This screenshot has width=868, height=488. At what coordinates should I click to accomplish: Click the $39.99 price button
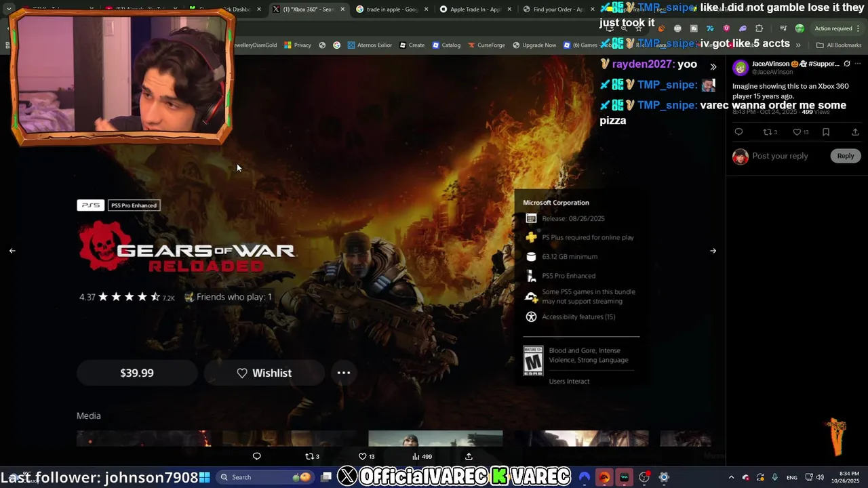coord(137,373)
